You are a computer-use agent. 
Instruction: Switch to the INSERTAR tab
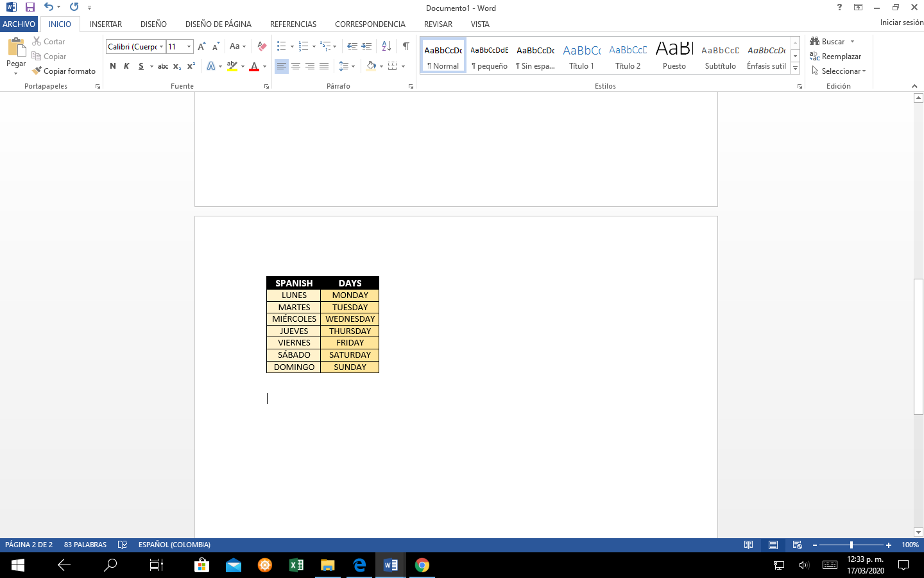[106, 24]
